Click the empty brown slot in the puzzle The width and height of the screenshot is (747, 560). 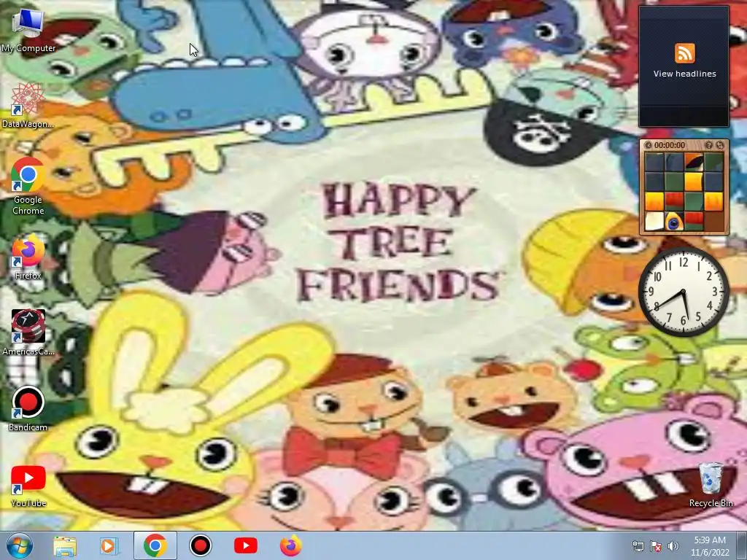[x=713, y=222]
